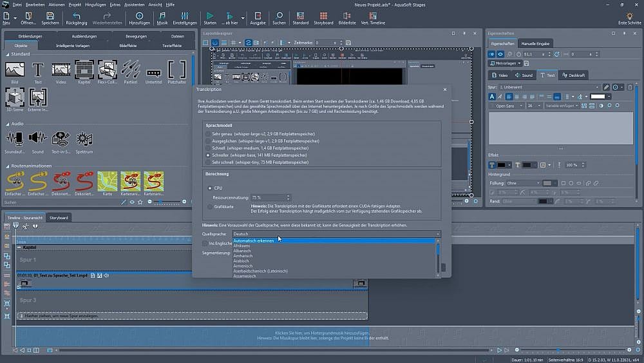Open the Musik toolbar icon
The width and height of the screenshot is (644, 363).
(162, 15)
